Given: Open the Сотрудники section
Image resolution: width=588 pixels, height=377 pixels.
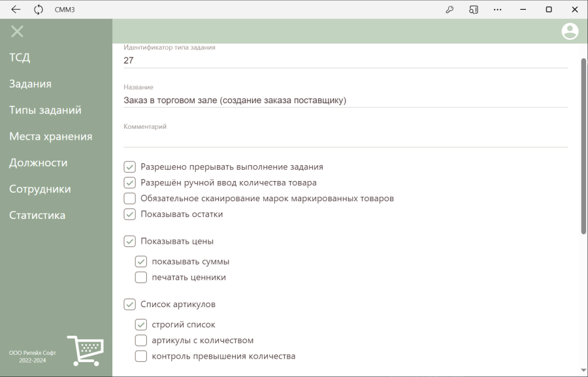Looking at the screenshot, I should coord(40,189).
